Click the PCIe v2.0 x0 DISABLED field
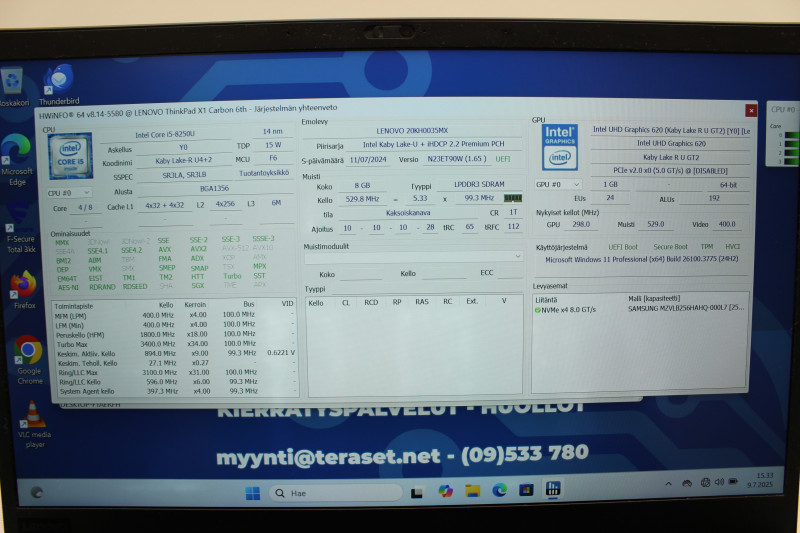The width and height of the screenshot is (800, 533). pyautogui.click(x=670, y=171)
